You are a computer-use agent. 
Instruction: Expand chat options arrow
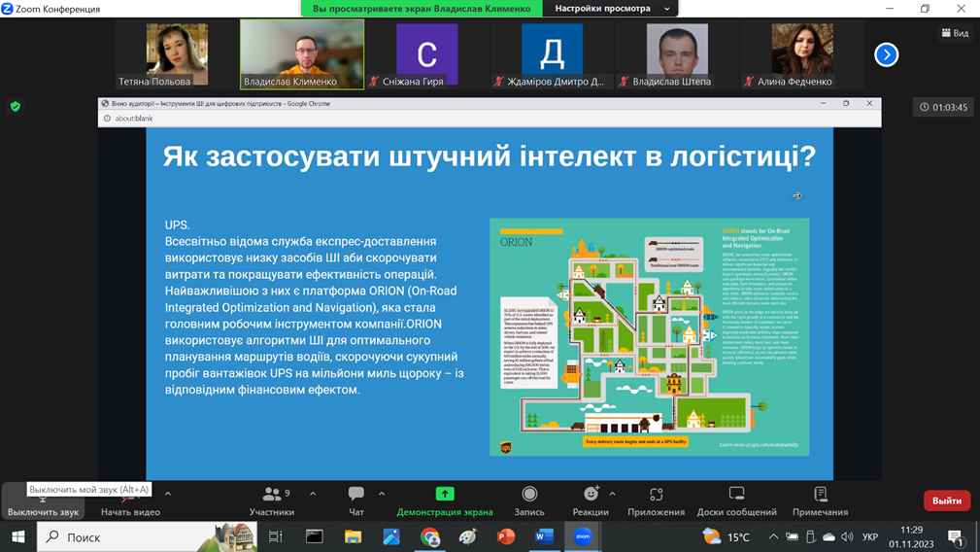click(x=382, y=494)
